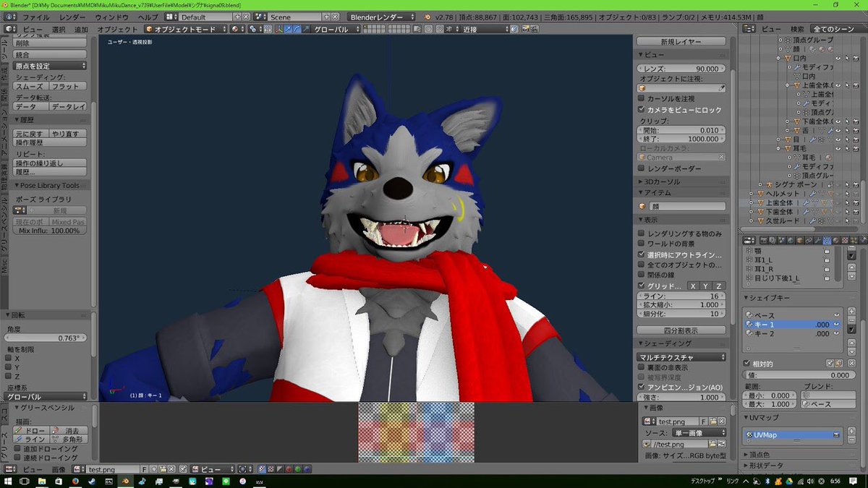
Task: Open the 3D view 選択 menu
Action: [x=59, y=30]
